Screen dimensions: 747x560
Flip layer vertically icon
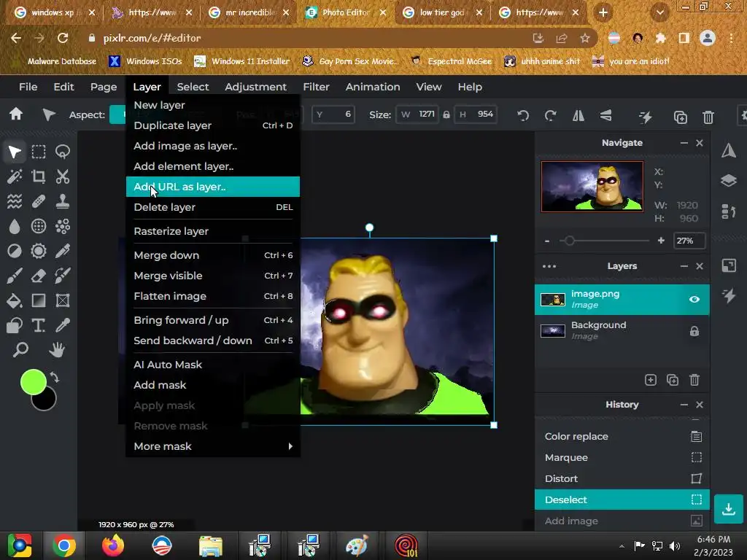606,116
